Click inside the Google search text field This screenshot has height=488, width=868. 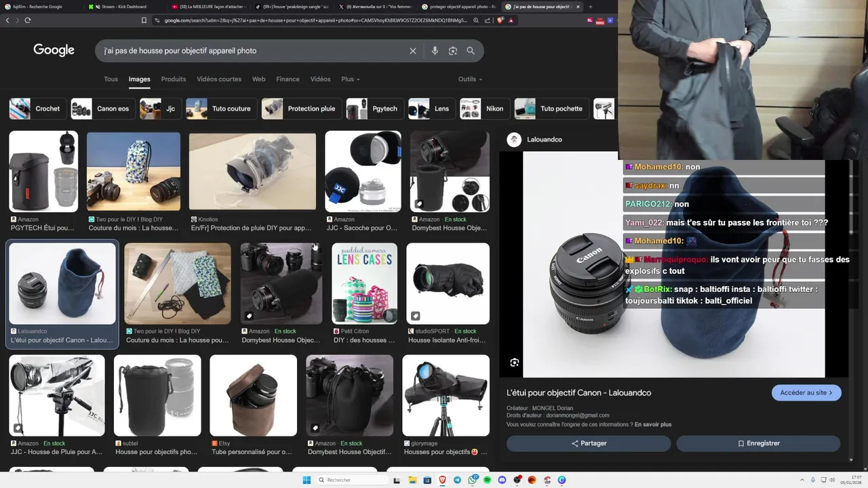pyautogui.click(x=251, y=51)
